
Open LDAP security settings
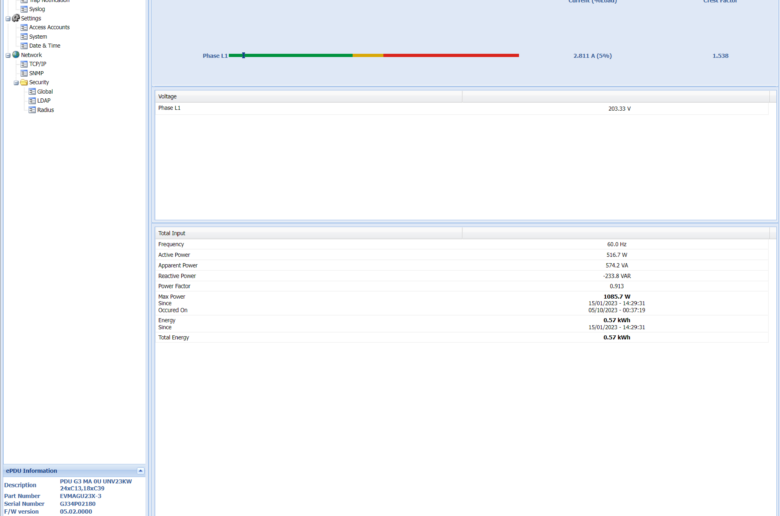click(x=43, y=100)
